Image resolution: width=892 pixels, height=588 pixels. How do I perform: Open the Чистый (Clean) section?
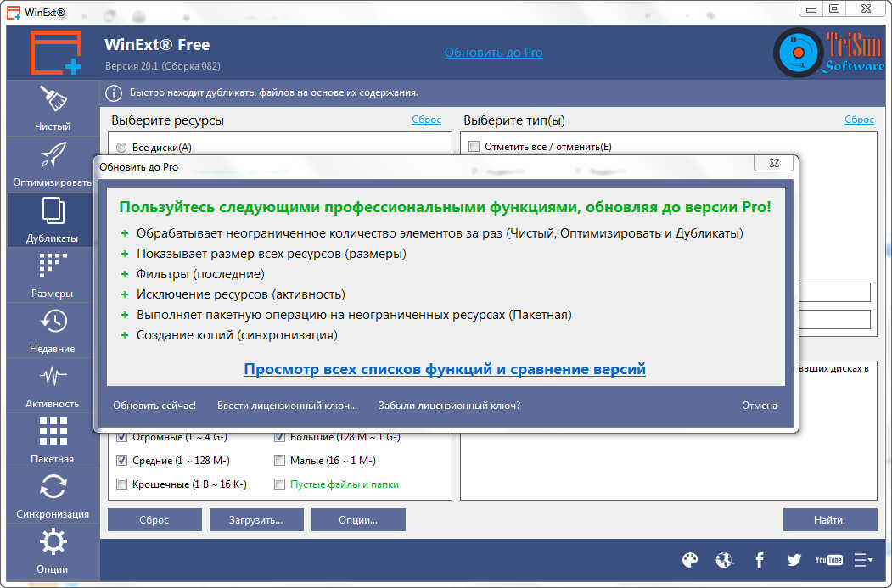coord(53,108)
